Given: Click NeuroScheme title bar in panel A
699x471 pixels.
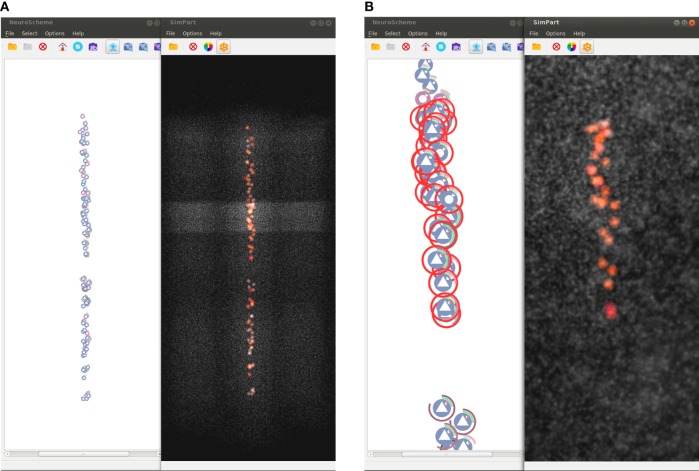Looking at the screenshot, I should [x=81, y=22].
